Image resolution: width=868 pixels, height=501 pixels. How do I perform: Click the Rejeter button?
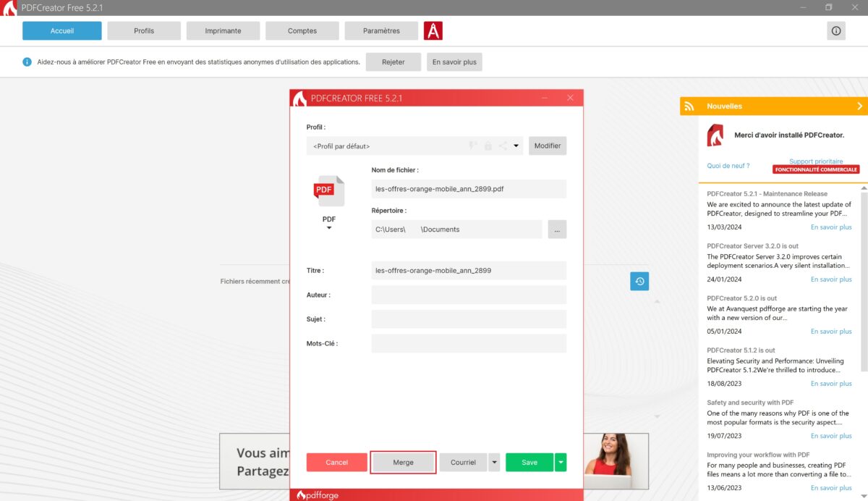(x=393, y=62)
